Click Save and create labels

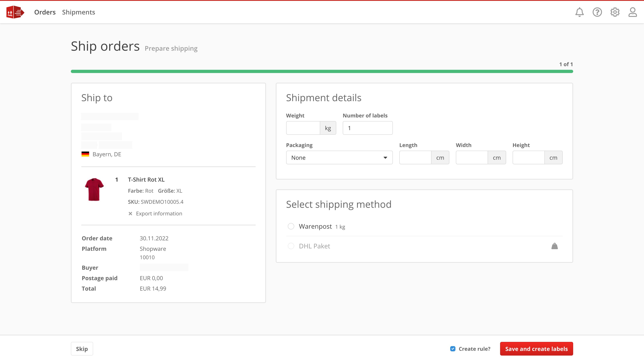537,349
